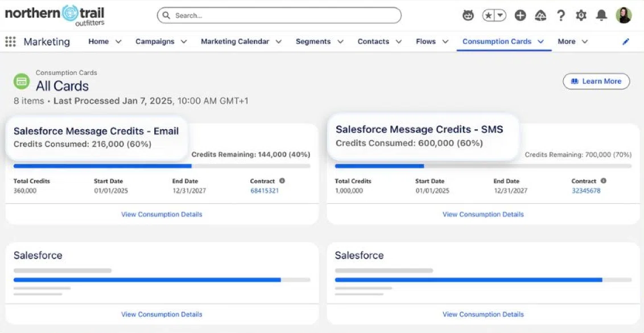View Consumption Details for SMS credits
This screenshot has width=644, height=333.
click(483, 214)
